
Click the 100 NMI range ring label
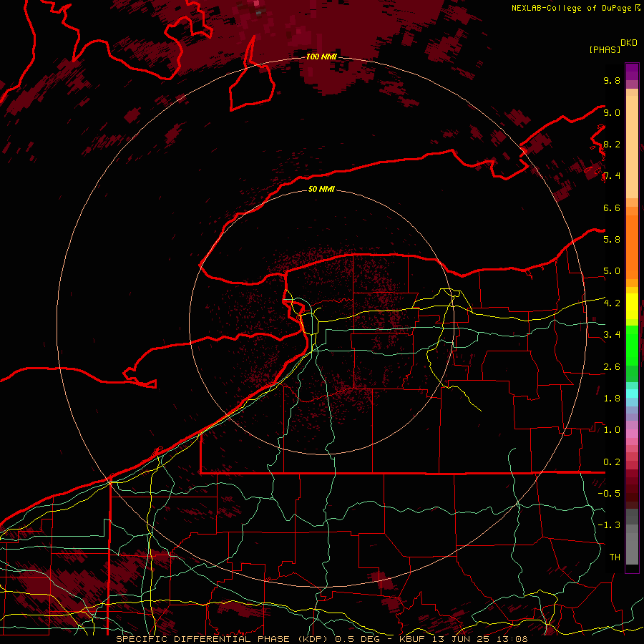(321, 57)
